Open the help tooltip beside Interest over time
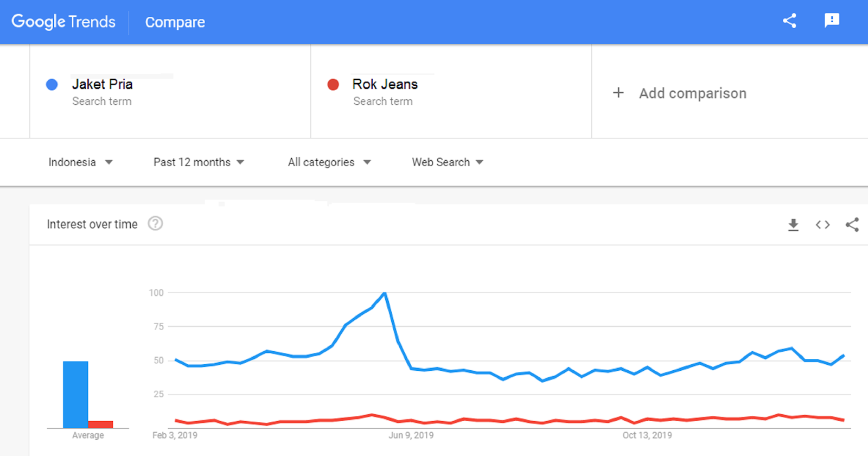 pyautogui.click(x=155, y=224)
